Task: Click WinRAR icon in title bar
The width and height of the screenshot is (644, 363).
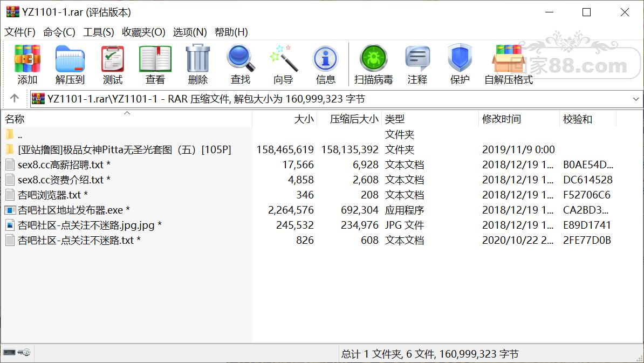Action: pyautogui.click(x=12, y=12)
